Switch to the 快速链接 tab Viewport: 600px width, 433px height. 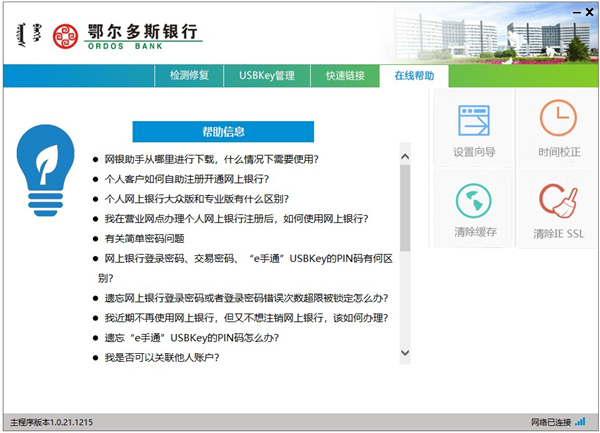(345, 76)
